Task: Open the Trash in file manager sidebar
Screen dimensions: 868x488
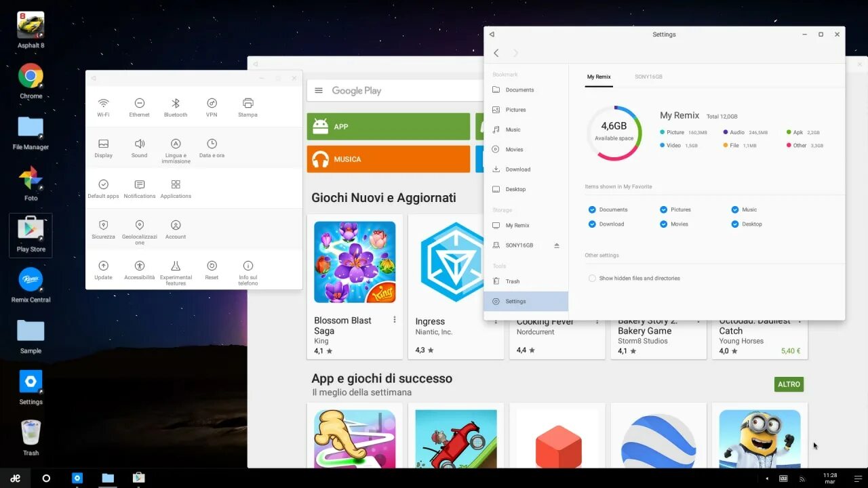Action: point(511,281)
